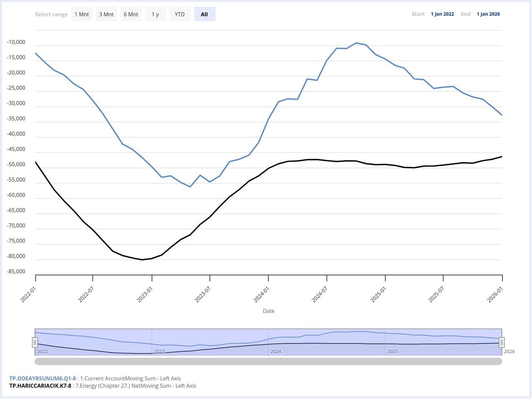The height and width of the screenshot is (399, 532).
Task: Click the "Select range" label
Action: 51,14
